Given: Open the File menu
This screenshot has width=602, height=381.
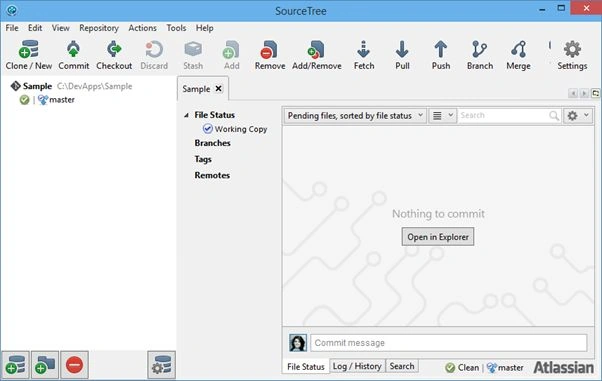Looking at the screenshot, I should click(x=12, y=28).
